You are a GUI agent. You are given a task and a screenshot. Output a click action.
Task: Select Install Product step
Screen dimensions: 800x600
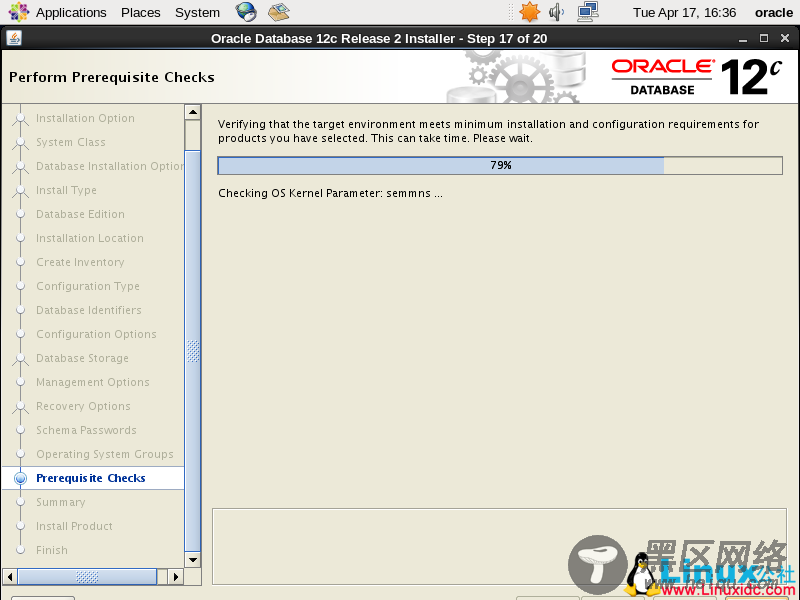[x=74, y=526]
